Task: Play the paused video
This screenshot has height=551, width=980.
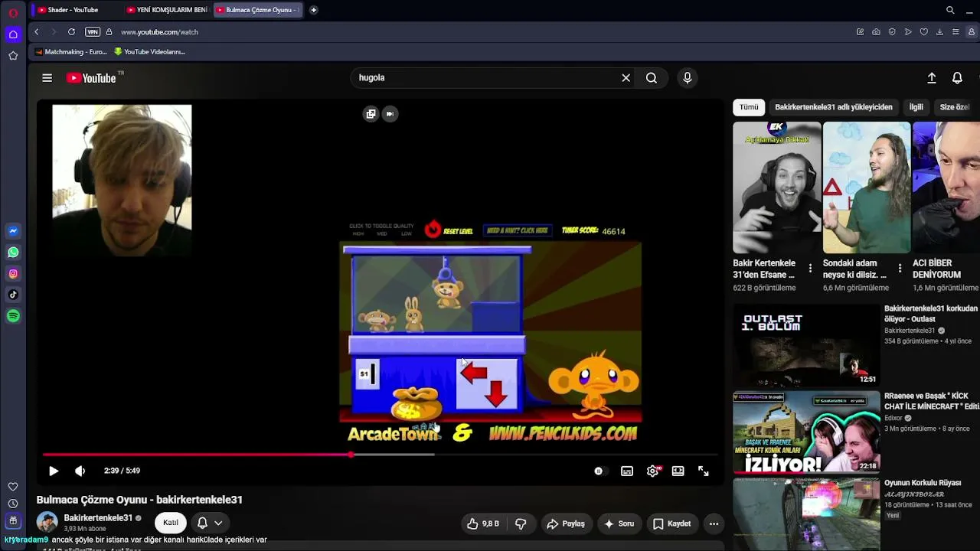Action: [54, 471]
